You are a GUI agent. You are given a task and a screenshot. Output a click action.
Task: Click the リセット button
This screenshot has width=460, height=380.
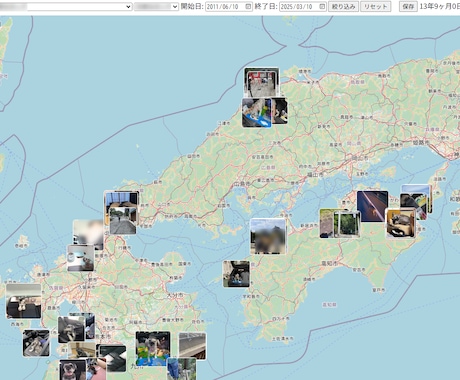point(376,6)
